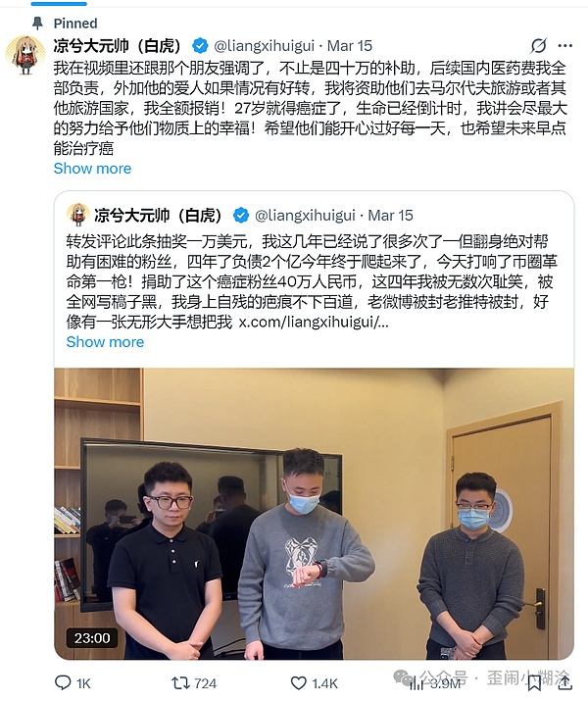Open the view count analytics icon
This screenshot has height=701, width=588.
coord(416,683)
